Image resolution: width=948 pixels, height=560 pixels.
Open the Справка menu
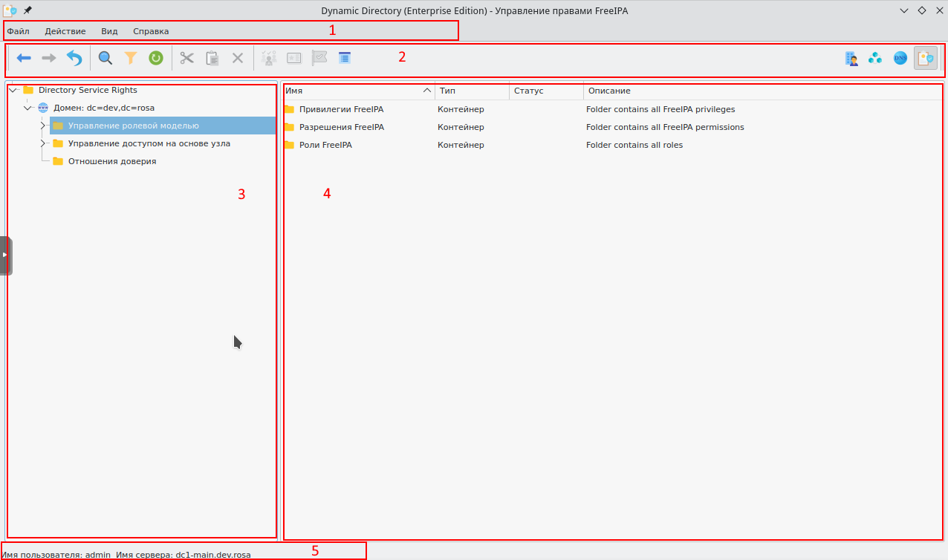(x=151, y=31)
